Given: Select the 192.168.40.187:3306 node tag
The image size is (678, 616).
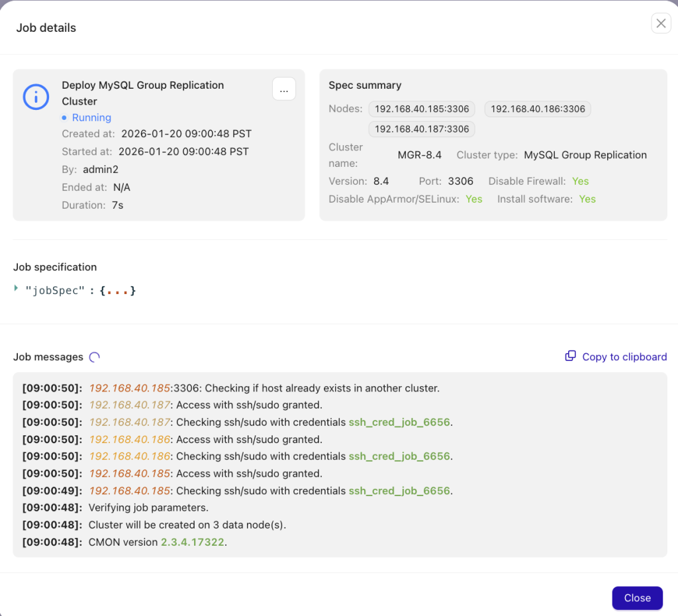Looking at the screenshot, I should (x=422, y=129).
